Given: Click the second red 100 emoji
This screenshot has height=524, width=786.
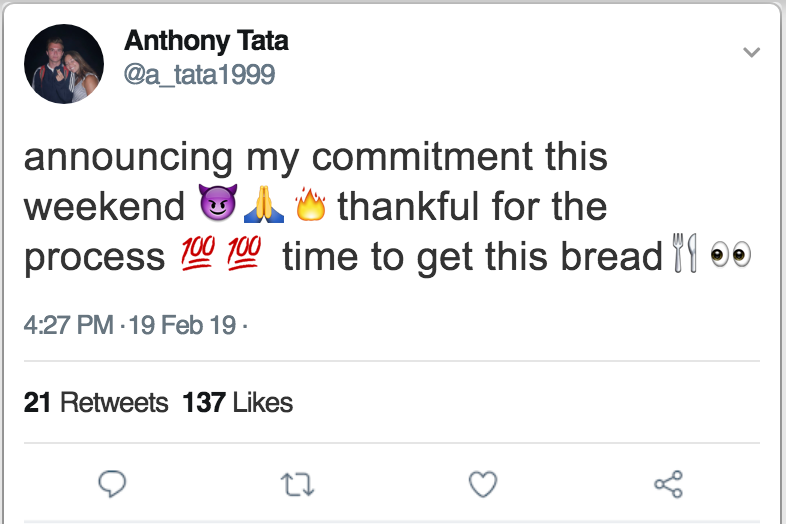Looking at the screenshot, I should [244, 252].
